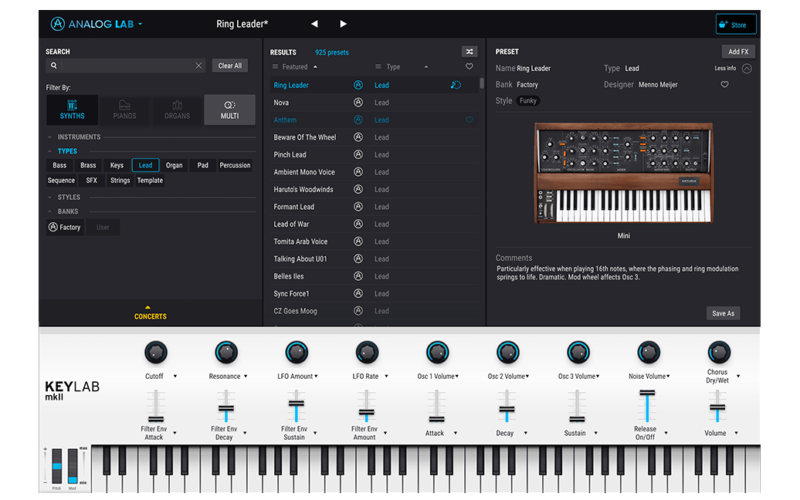Click the Chorus Dry/Wet knob
Image resolution: width=800 pixels, height=500 pixels.
[x=719, y=353]
